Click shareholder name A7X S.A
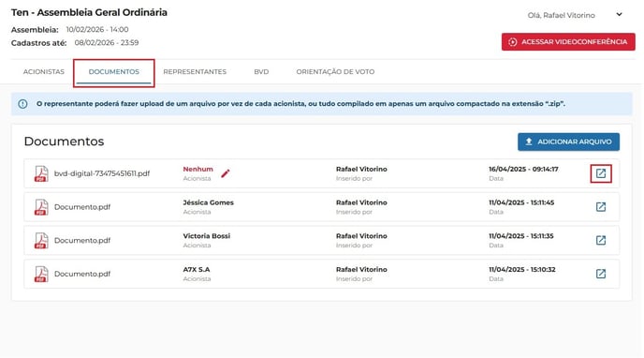 point(197,269)
